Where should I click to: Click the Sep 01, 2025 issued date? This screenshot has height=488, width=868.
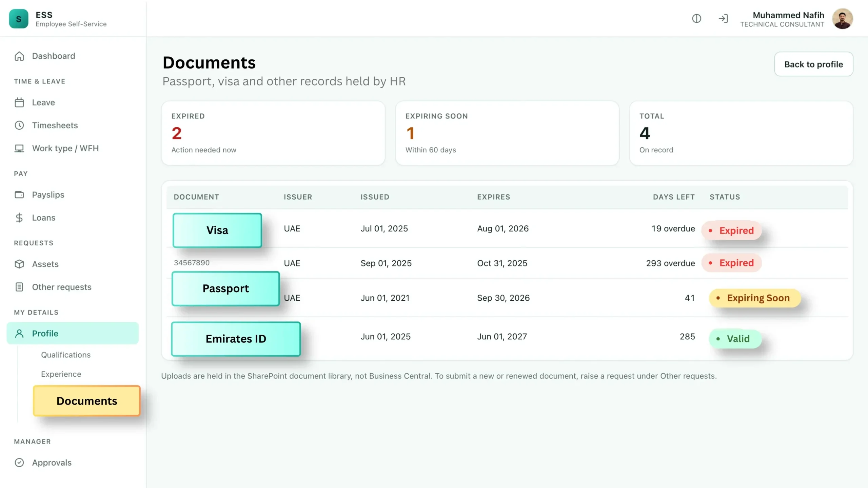pyautogui.click(x=386, y=263)
